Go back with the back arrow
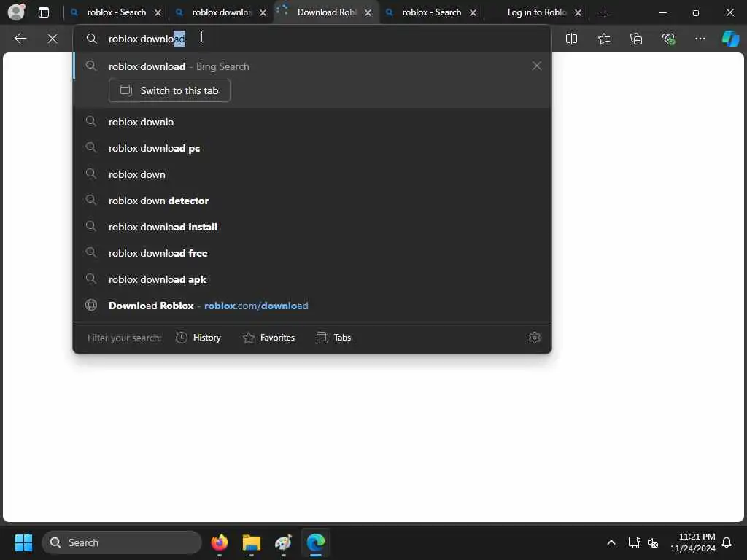Screen dimensions: 747x560 click(x=20, y=39)
